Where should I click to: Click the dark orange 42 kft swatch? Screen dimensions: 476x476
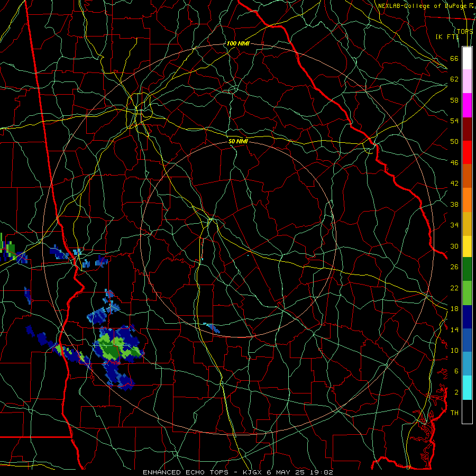467,176
